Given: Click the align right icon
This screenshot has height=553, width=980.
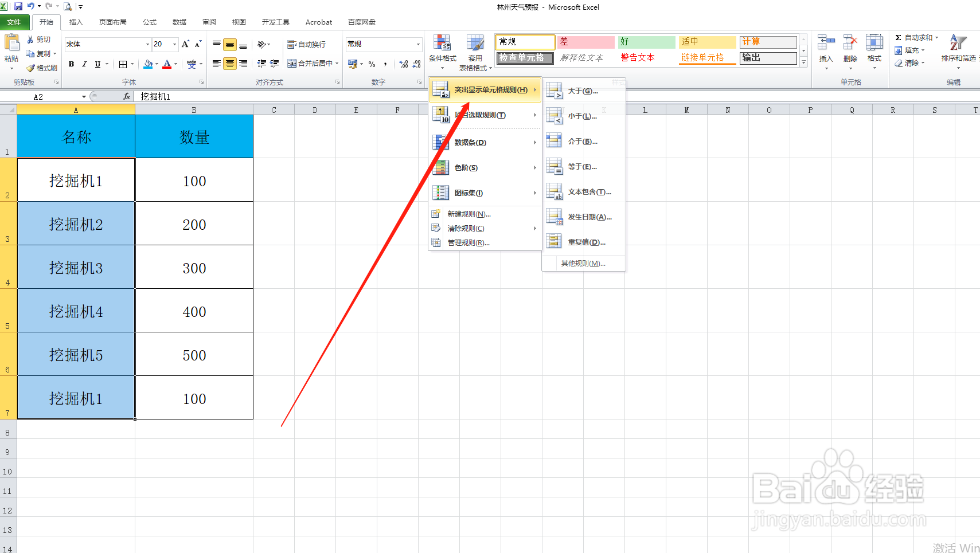Looking at the screenshot, I should point(243,64).
